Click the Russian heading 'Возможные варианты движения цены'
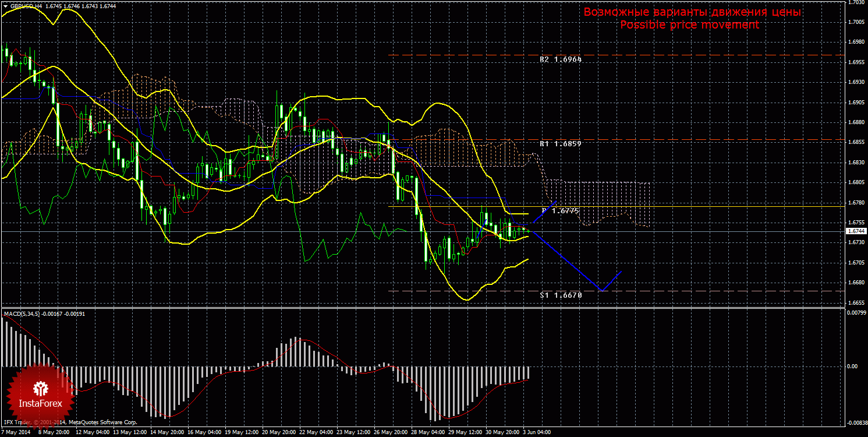 [692, 12]
